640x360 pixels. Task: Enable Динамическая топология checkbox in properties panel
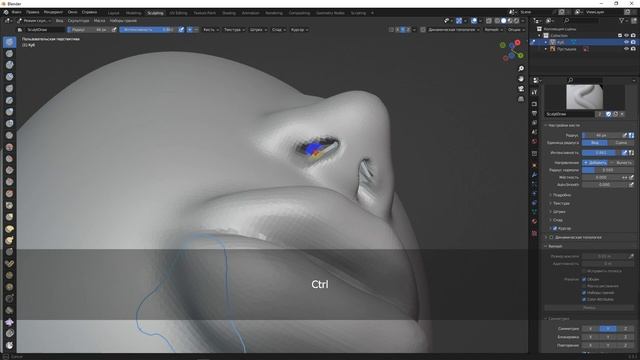click(x=551, y=237)
